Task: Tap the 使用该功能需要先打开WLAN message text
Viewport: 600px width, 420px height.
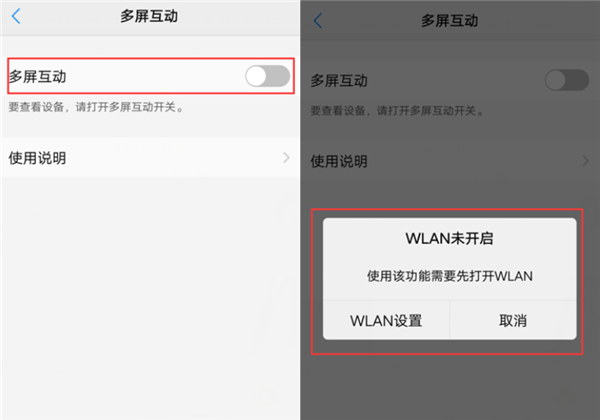Action: (x=450, y=276)
